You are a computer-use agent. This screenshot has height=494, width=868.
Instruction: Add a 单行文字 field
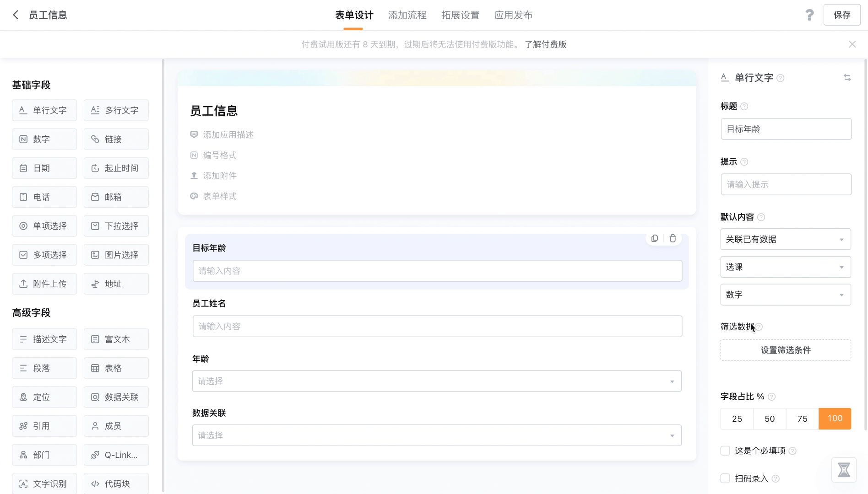click(44, 110)
